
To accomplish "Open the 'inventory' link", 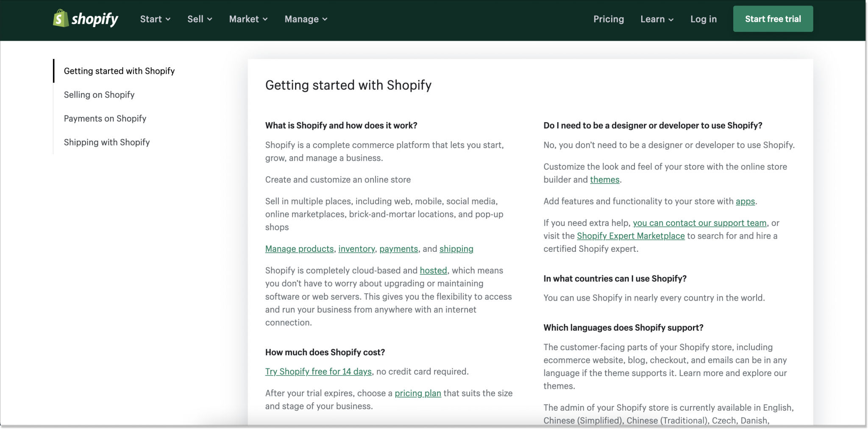I will click(x=356, y=249).
